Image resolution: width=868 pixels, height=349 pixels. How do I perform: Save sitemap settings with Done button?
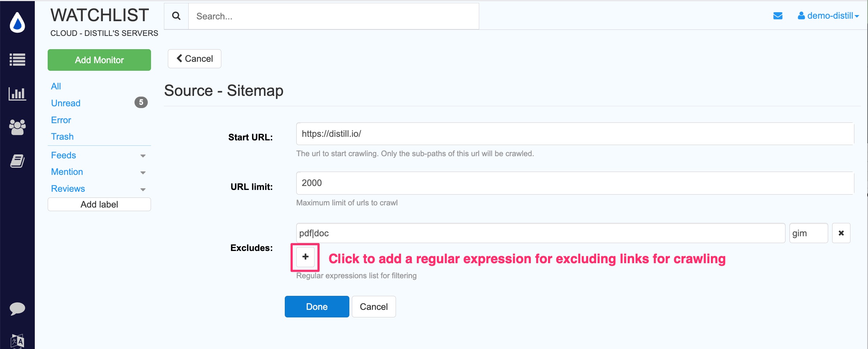[317, 306]
